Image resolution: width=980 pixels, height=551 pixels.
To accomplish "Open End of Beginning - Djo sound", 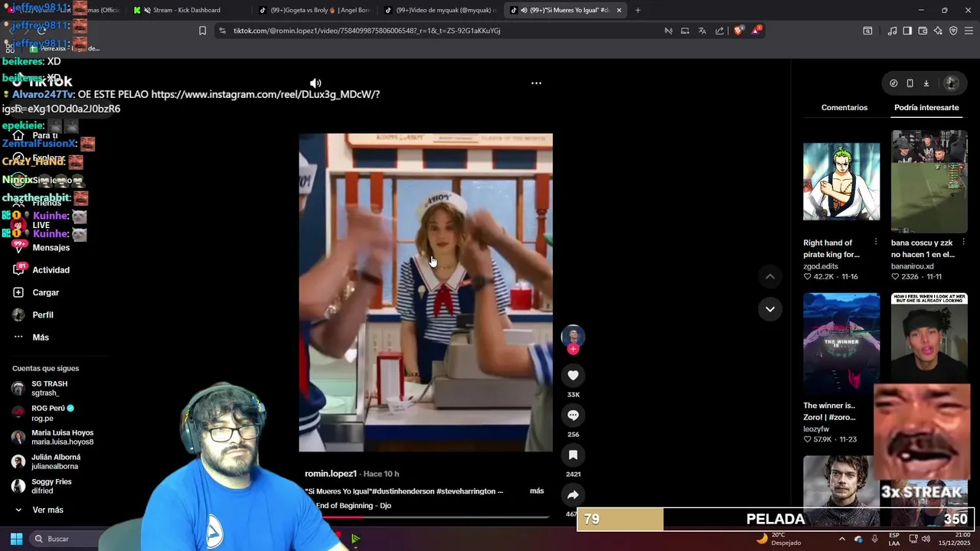I will 354,506.
